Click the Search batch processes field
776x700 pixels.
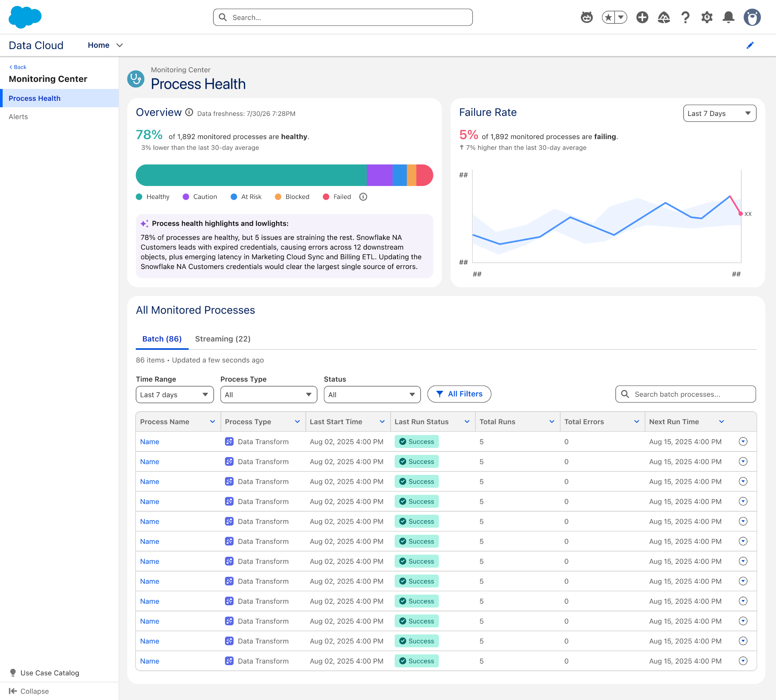(x=685, y=394)
